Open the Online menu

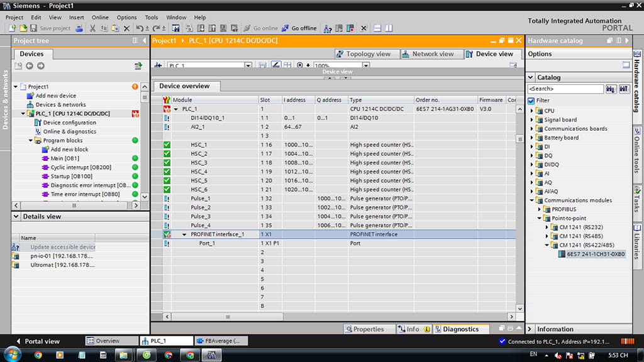100,18
